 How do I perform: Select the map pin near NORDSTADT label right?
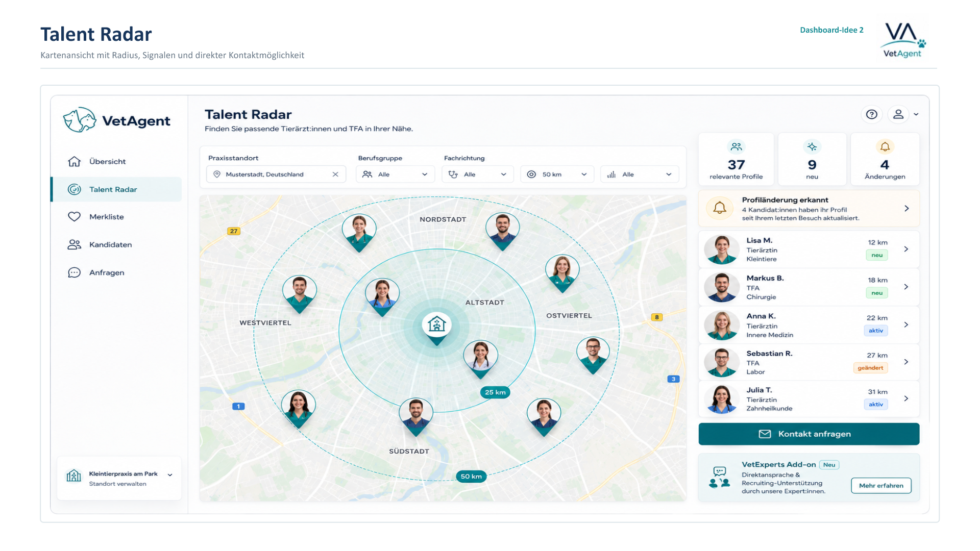[x=502, y=232]
